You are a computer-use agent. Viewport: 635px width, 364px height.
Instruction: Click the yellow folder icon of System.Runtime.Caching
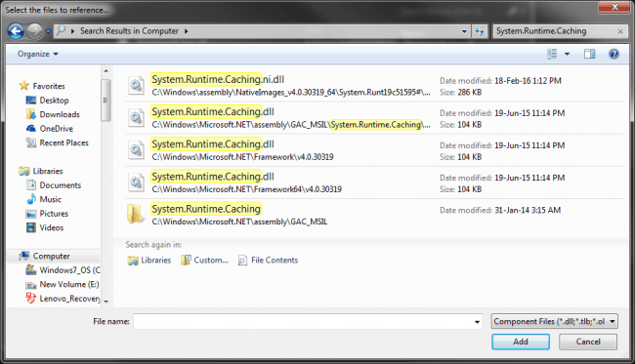pyautogui.click(x=135, y=214)
